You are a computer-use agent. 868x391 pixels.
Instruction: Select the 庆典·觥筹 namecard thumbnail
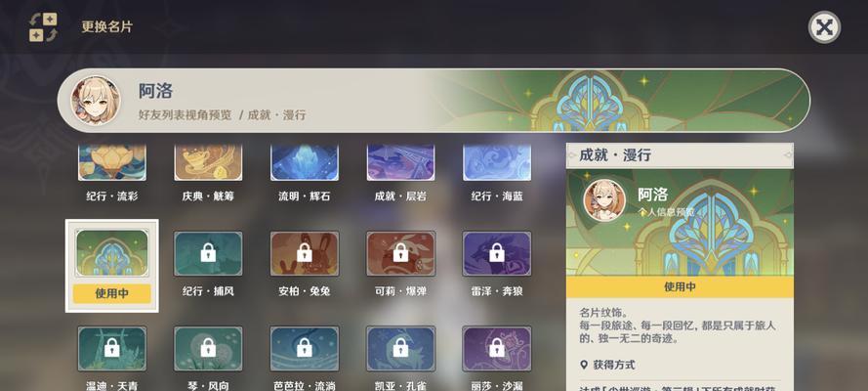click(208, 162)
